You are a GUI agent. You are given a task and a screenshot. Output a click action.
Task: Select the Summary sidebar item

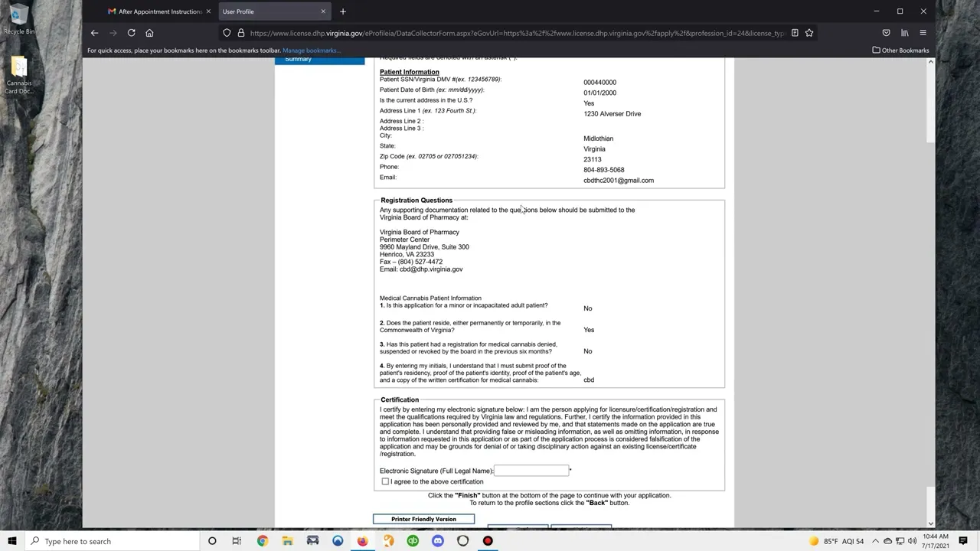point(320,60)
